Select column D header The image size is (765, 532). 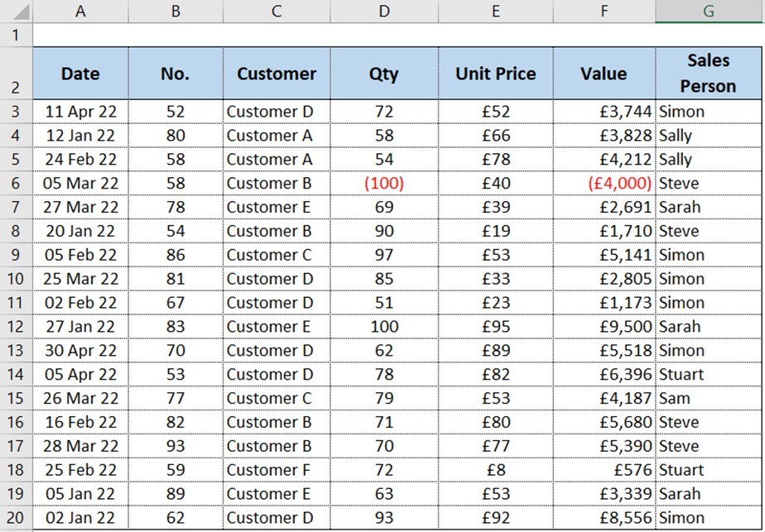(383, 12)
